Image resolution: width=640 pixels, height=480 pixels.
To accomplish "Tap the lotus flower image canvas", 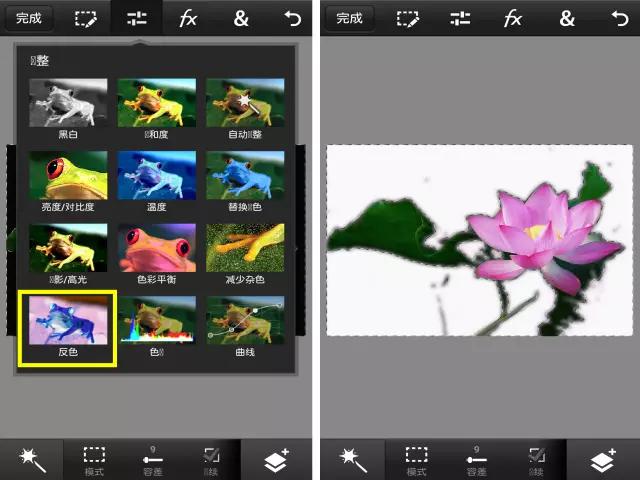I will click(x=480, y=240).
